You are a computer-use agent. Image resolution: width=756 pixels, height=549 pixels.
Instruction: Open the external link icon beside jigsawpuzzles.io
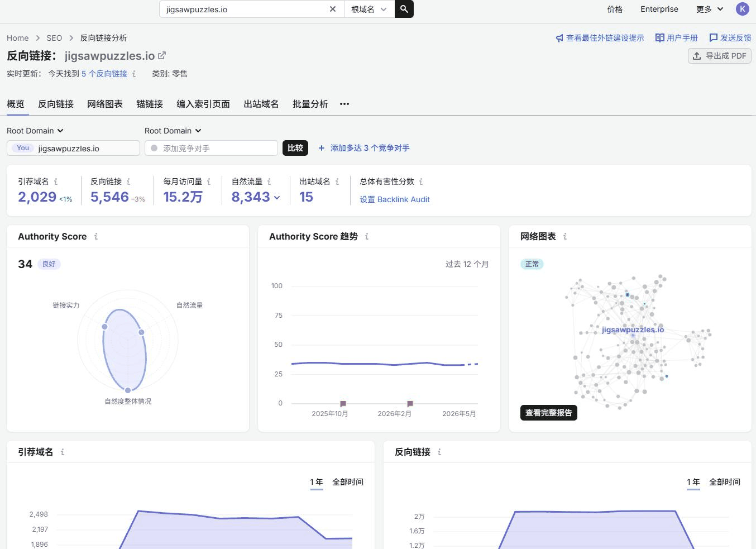click(x=162, y=55)
